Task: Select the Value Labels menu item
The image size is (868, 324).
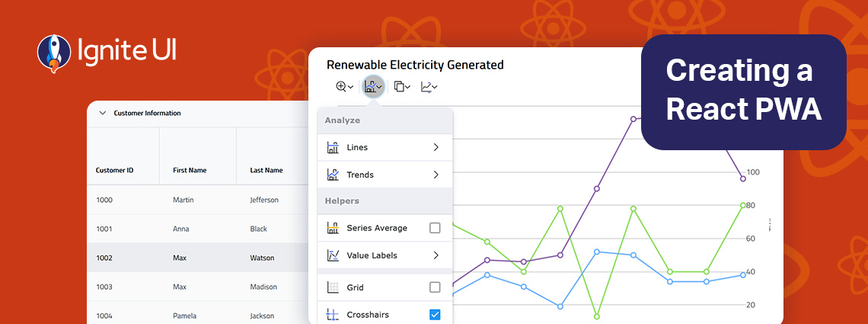Action: (385, 255)
